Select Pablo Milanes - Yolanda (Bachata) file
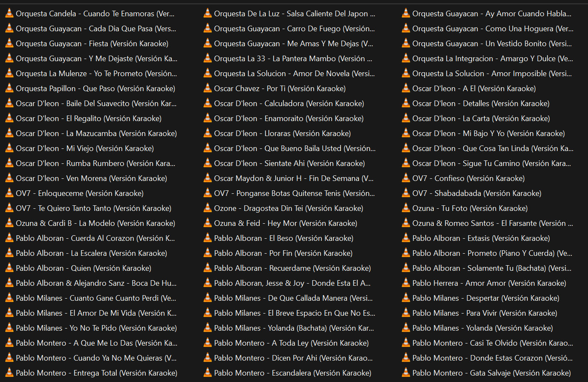Viewport: 588px width, 382px height. 294,328
